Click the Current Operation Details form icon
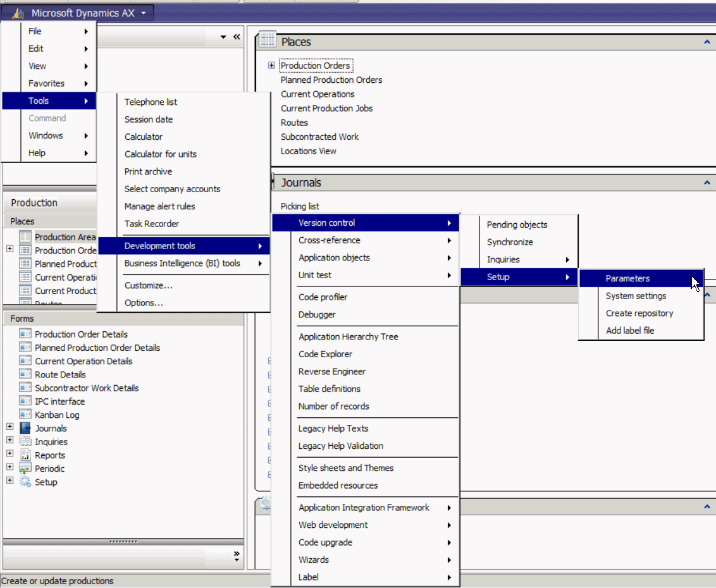This screenshot has width=716, height=588. click(x=25, y=360)
